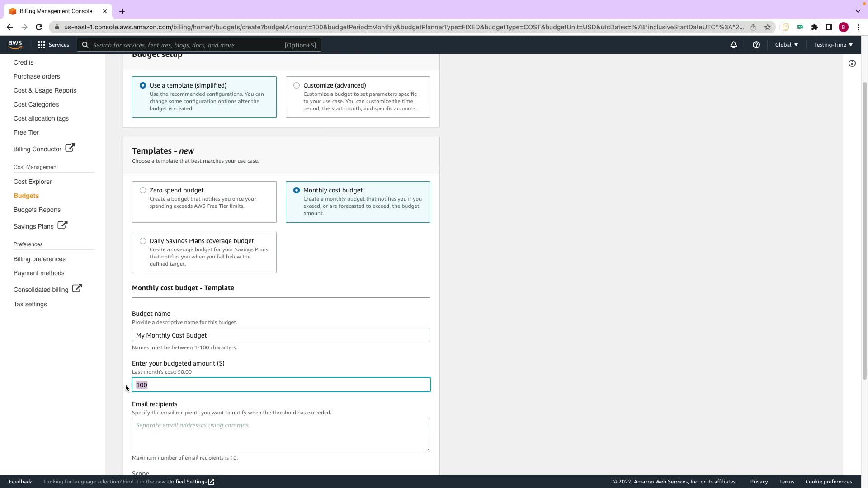Click the Feedback button in the footer
The image size is (868, 488).
(x=20, y=482)
